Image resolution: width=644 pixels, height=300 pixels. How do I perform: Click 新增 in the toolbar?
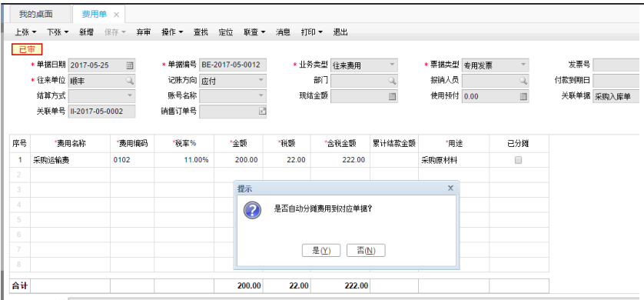86,32
